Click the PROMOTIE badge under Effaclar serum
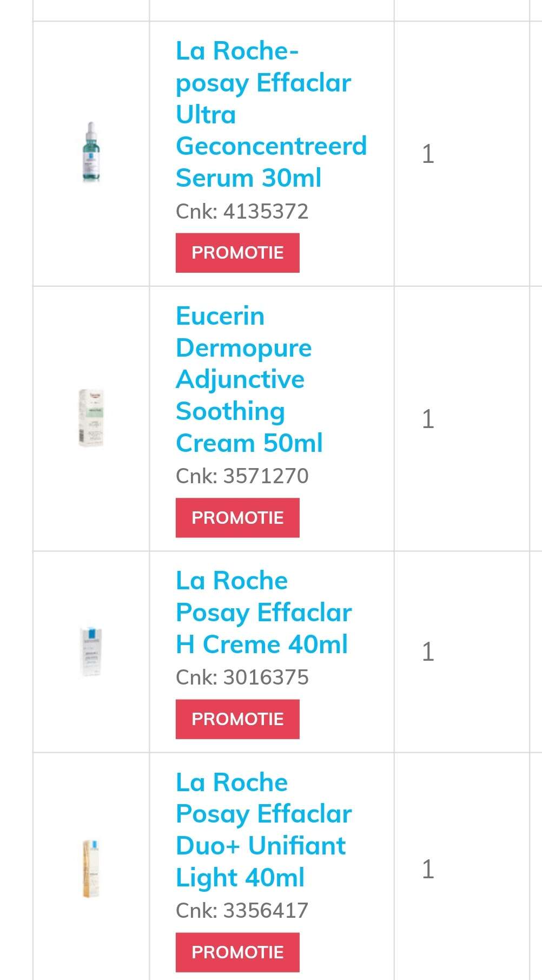The image size is (542, 980). coord(237,253)
